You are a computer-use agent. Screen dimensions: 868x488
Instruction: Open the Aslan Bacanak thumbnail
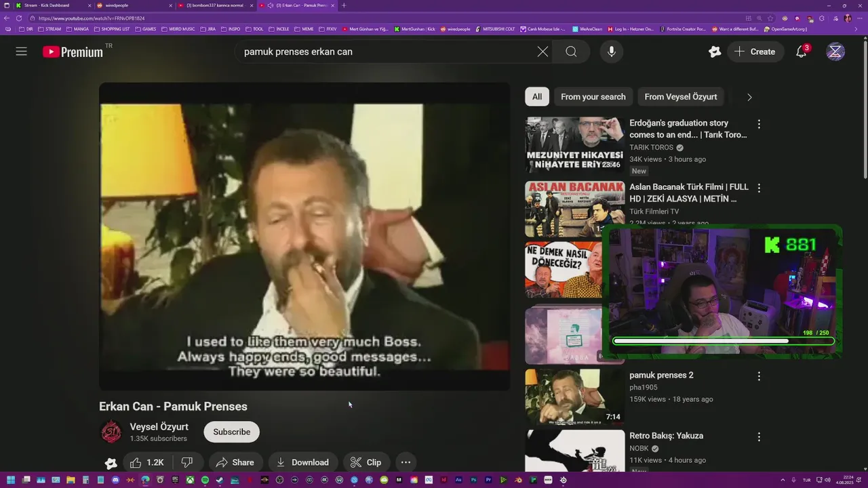574,209
